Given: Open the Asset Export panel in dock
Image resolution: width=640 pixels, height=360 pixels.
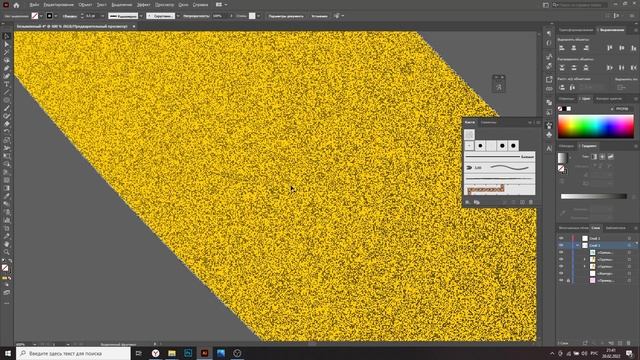Looking at the screenshot, I should point(549,79).
